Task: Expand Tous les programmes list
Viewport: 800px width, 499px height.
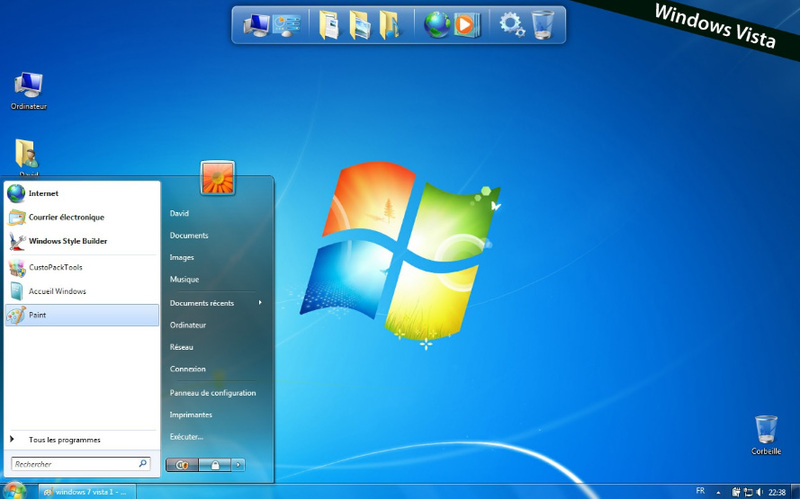Action: (82, 440)
